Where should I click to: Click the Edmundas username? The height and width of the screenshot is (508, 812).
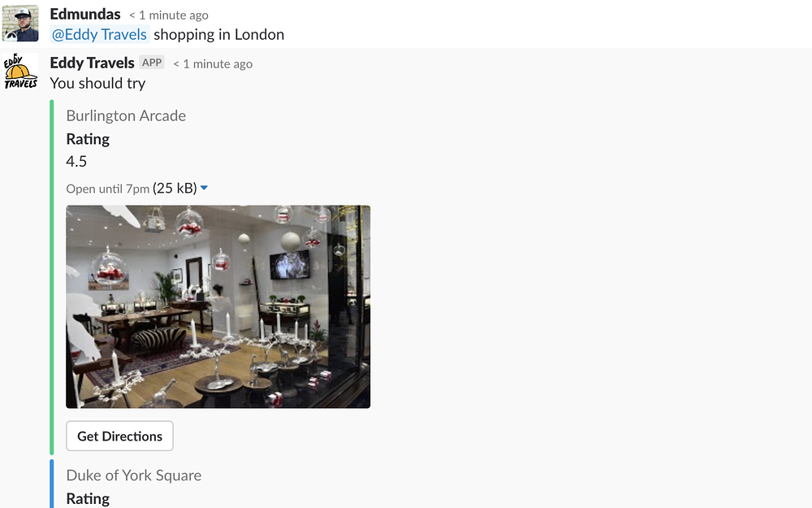click(x=85, y=14)
